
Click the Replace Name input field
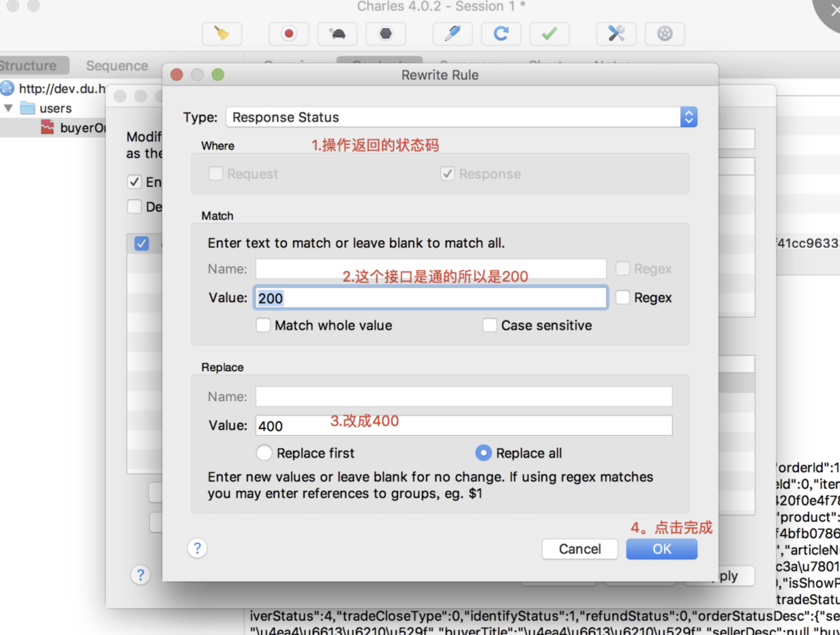[x=464, y=396]
